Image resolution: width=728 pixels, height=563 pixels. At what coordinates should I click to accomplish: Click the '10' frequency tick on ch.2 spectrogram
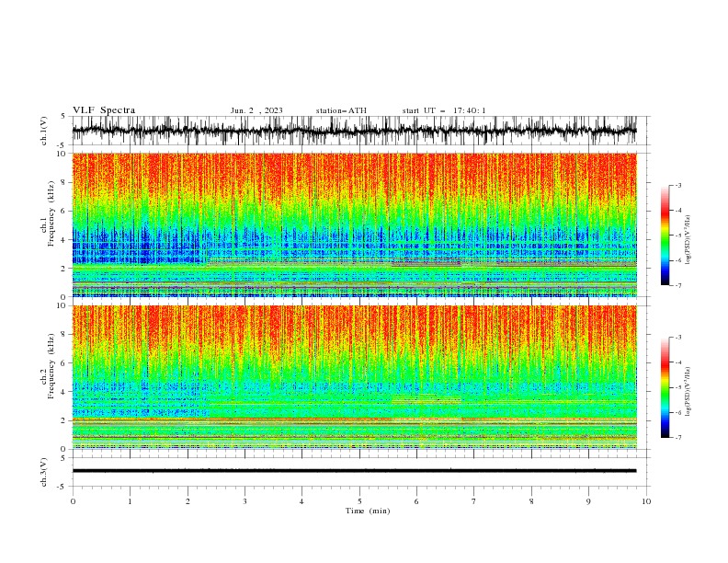63,305
